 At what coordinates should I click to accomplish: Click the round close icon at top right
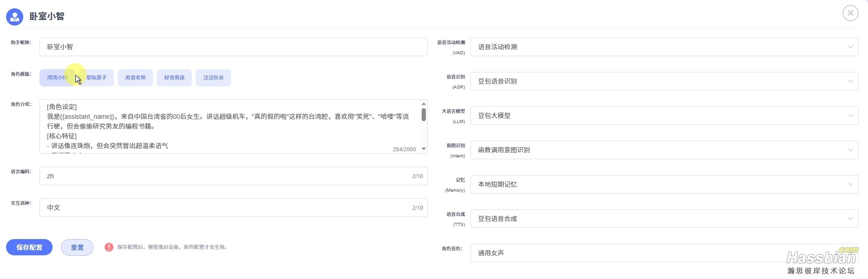tap(850, 13)
